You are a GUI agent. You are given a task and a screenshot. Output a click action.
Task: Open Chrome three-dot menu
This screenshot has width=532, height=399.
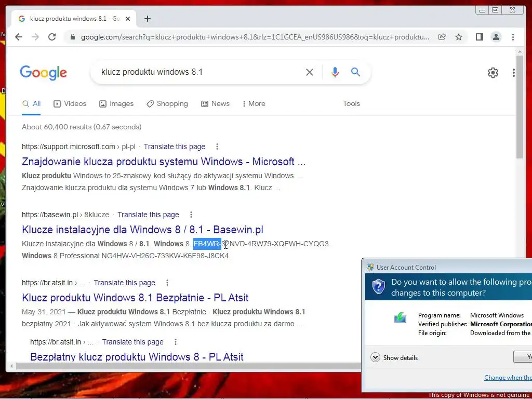coord(513,37)
